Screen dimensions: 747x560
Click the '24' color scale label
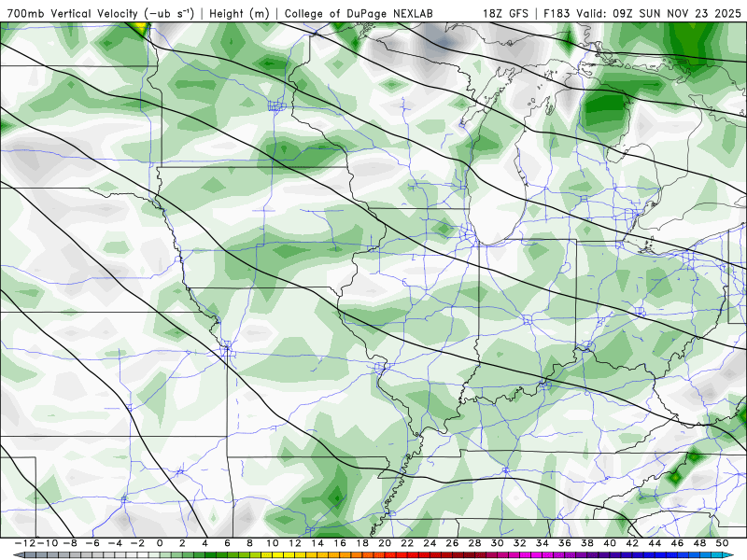pyautogui.click(x=430, y=543)
